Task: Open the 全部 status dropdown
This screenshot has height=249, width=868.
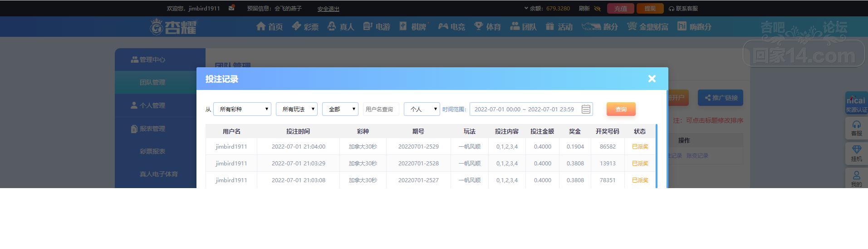Action: tap(340, 109)
